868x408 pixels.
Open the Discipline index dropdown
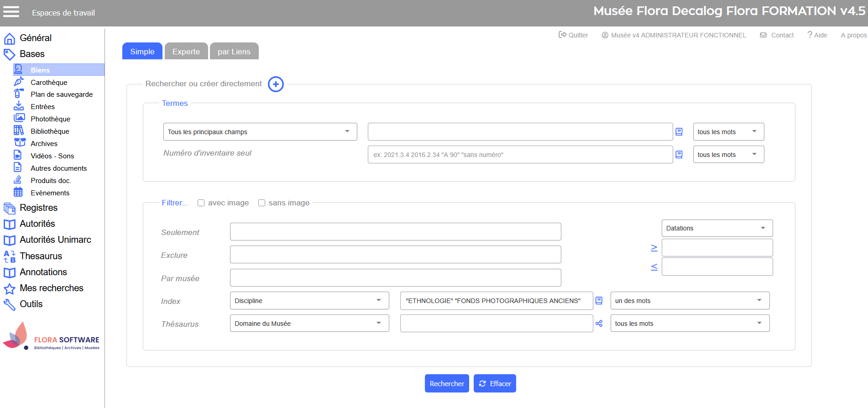309,301
